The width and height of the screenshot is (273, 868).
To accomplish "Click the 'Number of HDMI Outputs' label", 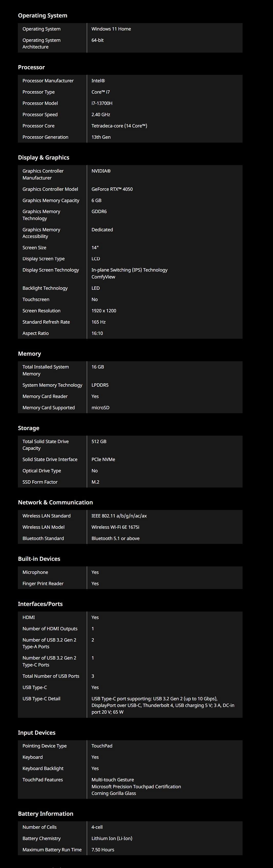I will point(50,629).
